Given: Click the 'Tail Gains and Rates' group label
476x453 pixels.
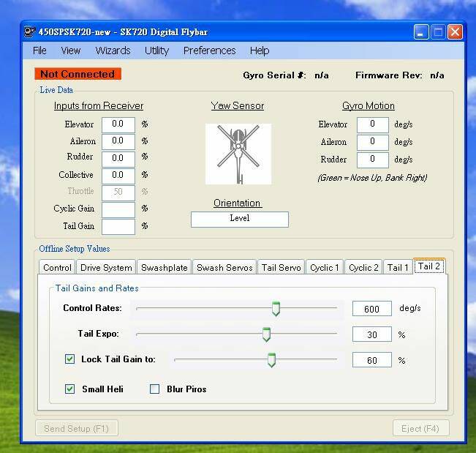Looking at the screenshot, I should [x=97, y=288].
